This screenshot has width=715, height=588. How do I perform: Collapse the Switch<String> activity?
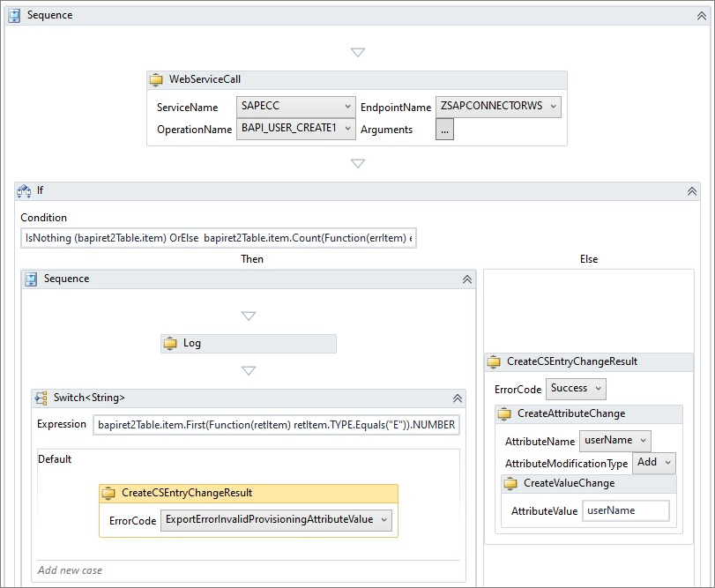457,398
